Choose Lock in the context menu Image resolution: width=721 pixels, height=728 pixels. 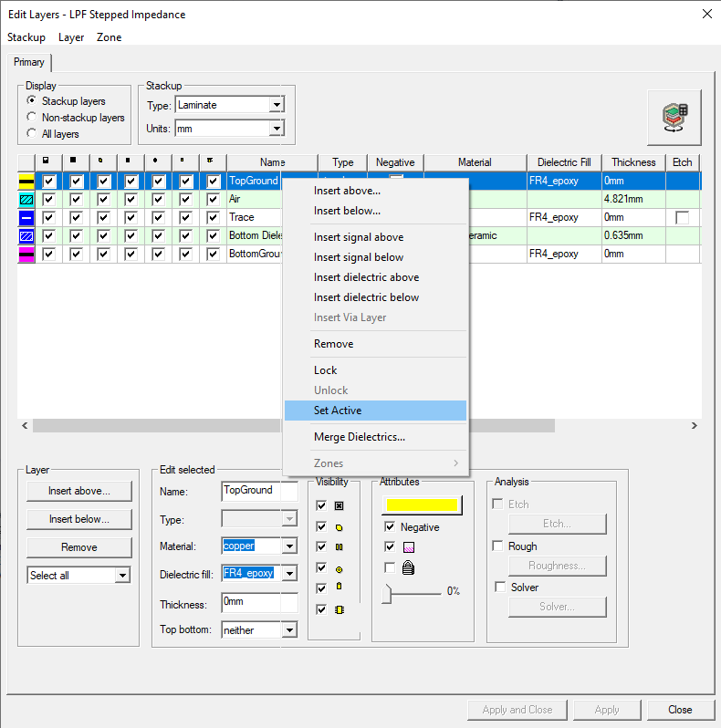[375, 370]
